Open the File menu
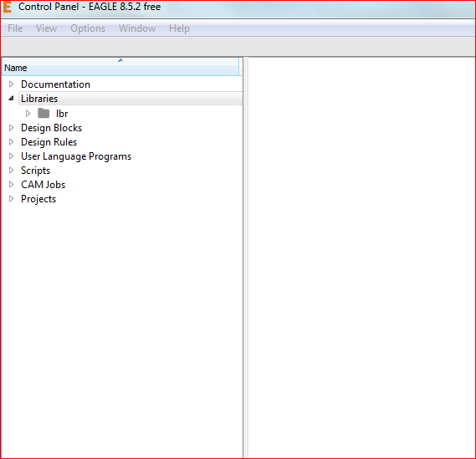Viewport: 476px width, 459px height. coord(15,28)
